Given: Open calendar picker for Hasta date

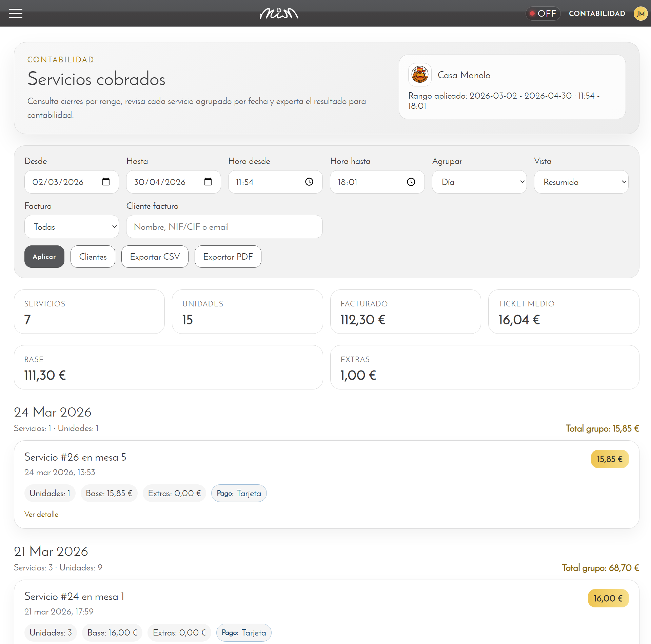Looking at the screenshot, I should [208, 182].
